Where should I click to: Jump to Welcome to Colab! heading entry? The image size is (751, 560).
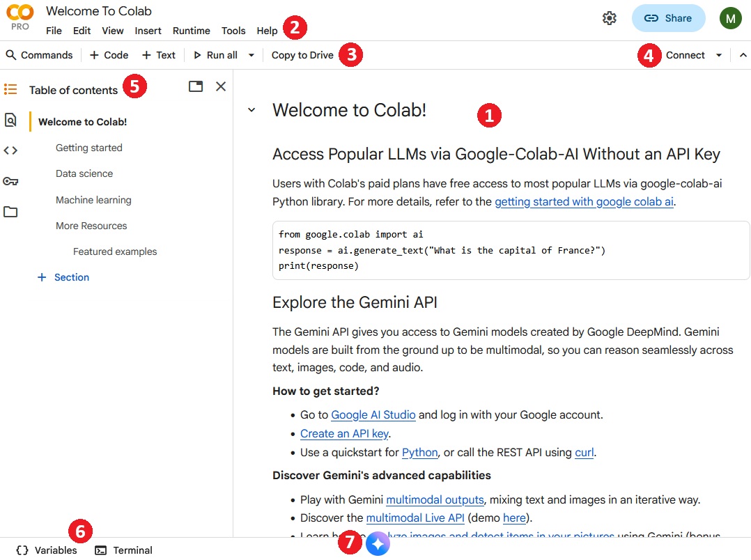coord(82,122)
